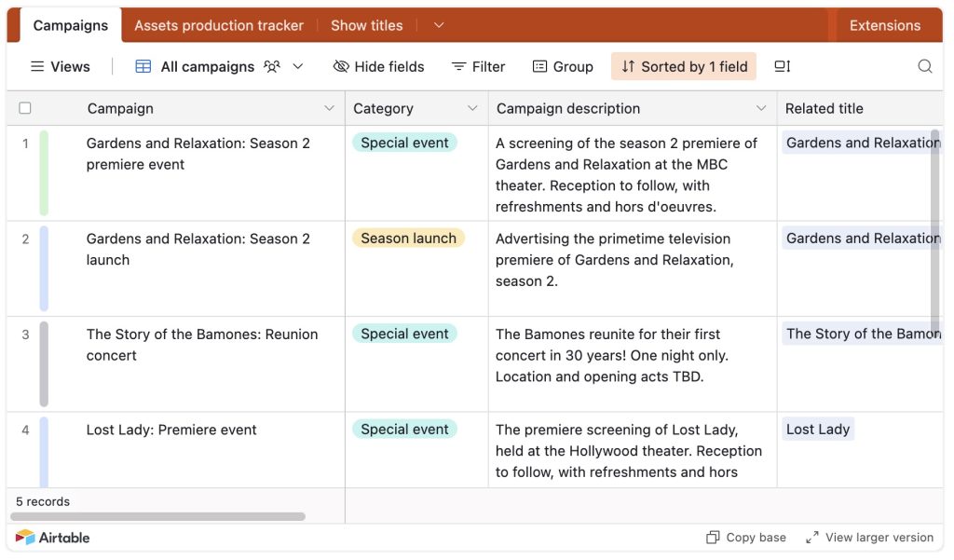This screenshot has width=954, height=560.
Task: Click The Story of the Bamon related title chip
Action: (x=862, y=334)
